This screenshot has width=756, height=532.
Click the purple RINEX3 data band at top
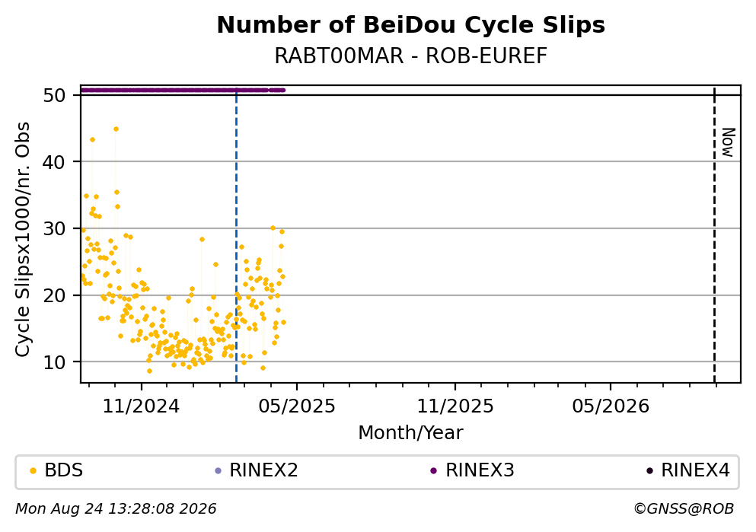point(183,90)
